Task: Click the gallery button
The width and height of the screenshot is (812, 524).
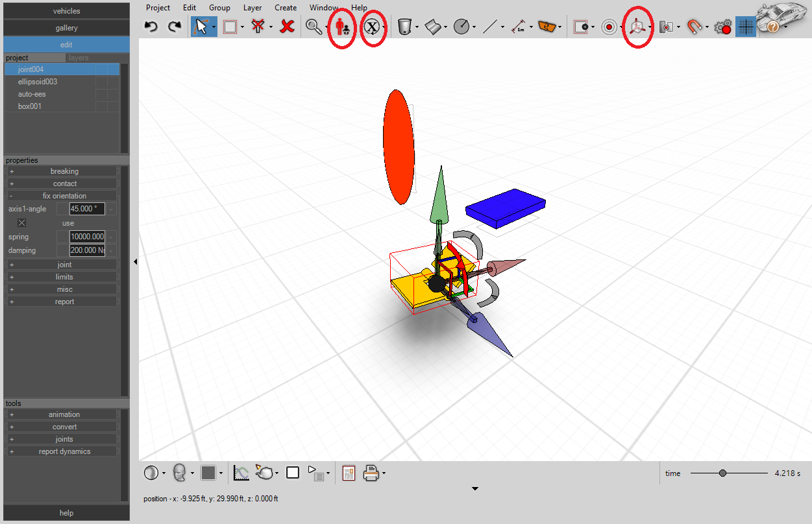Action: pyautogui.click(x=67, y=28)
